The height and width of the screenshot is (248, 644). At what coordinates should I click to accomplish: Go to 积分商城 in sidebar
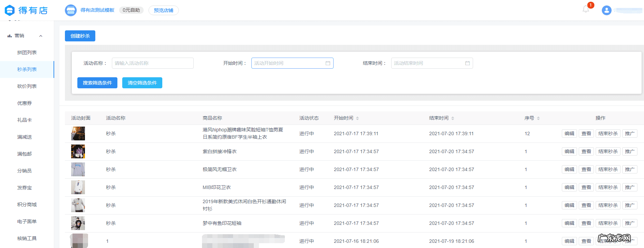pos(27,205)
